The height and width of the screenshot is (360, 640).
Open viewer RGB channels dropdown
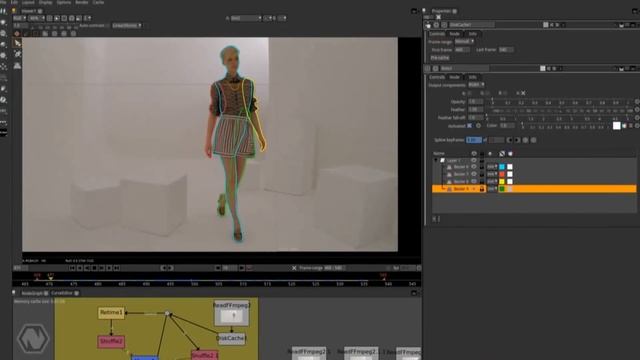pos(20,18)
